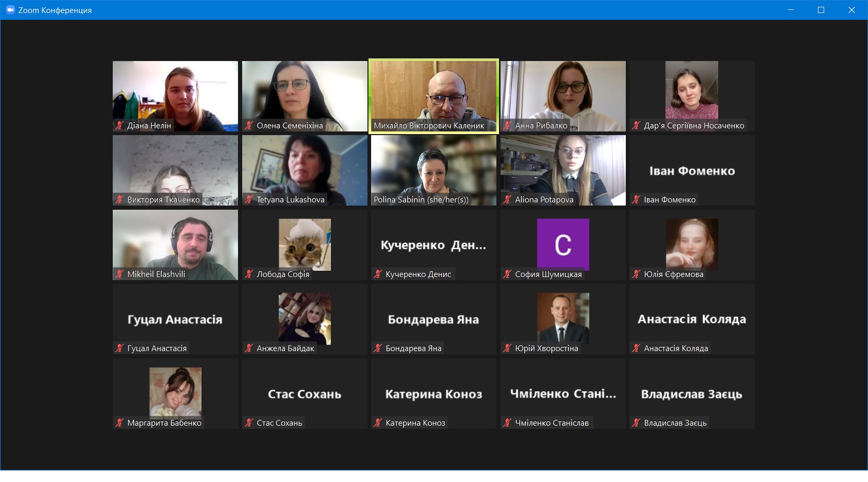Click the purple C avatar of София Шумицкая
The image size is (868, 482).
click(563, 244)
